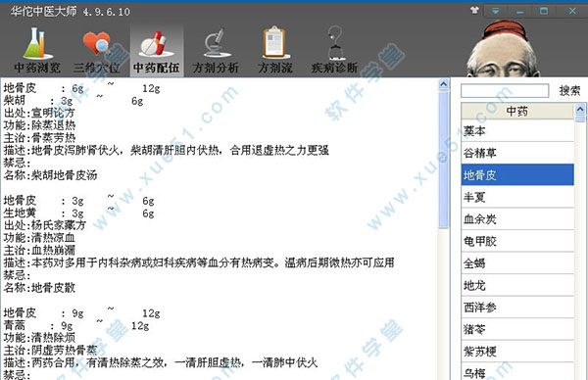The width and height of the screenshot is (588, 380).
Task: Click the 柴胡 3g dosage line
Action: pyautogui.click(x=73, y=101)
